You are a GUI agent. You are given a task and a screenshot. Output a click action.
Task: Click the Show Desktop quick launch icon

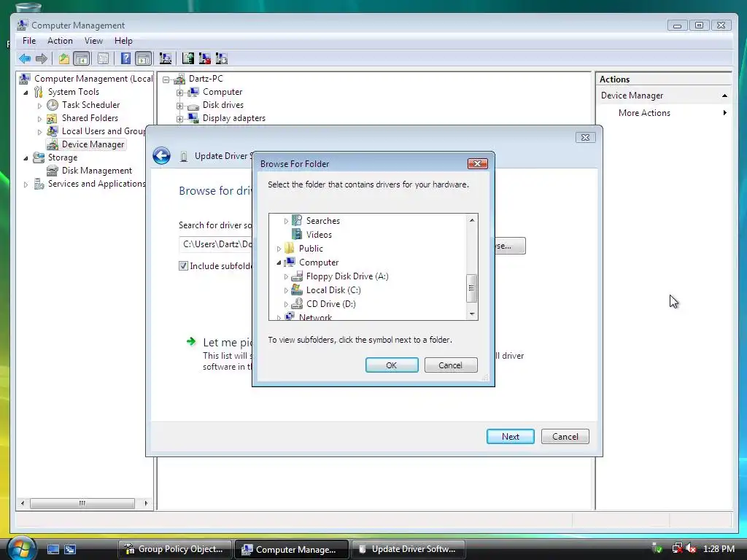click(x=53, y=549)
